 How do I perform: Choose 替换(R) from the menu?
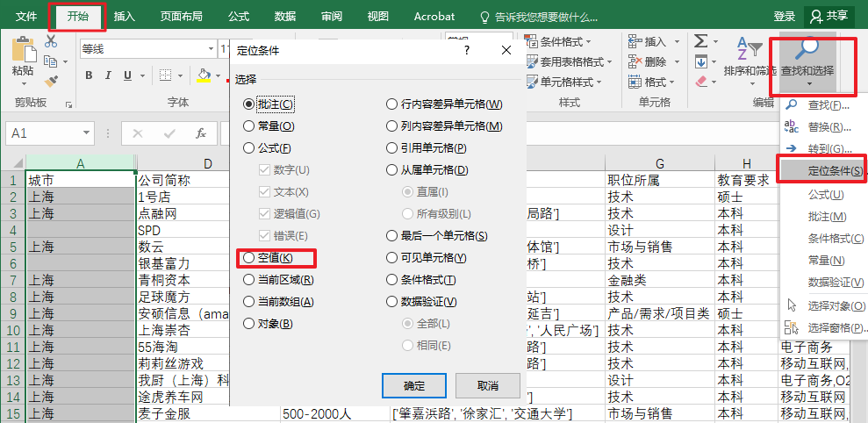coord(824,126)
